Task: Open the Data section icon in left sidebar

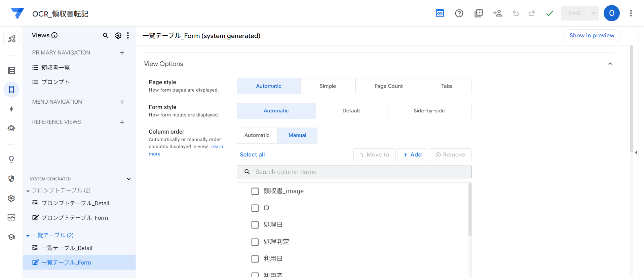Action: [11, 70]
